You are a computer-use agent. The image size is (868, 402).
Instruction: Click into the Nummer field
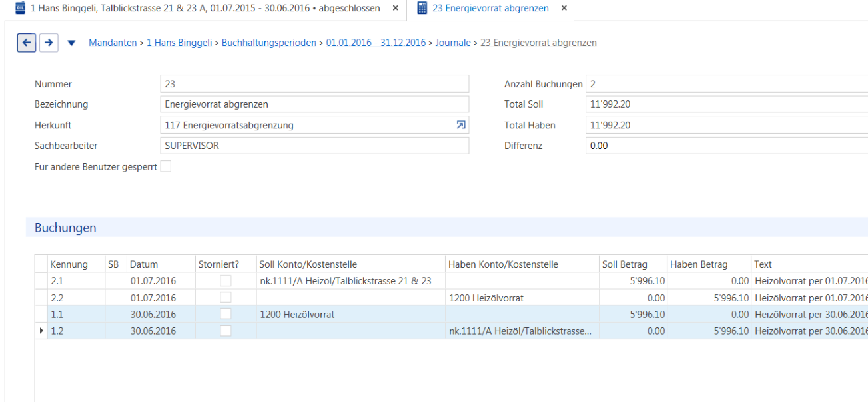pyautogui.click(x=314, y=84)
